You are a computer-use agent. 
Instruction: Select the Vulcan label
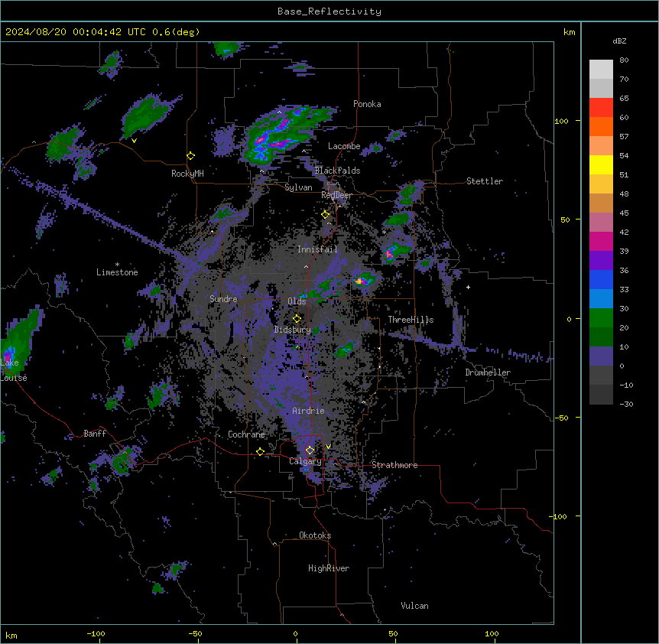414,606
